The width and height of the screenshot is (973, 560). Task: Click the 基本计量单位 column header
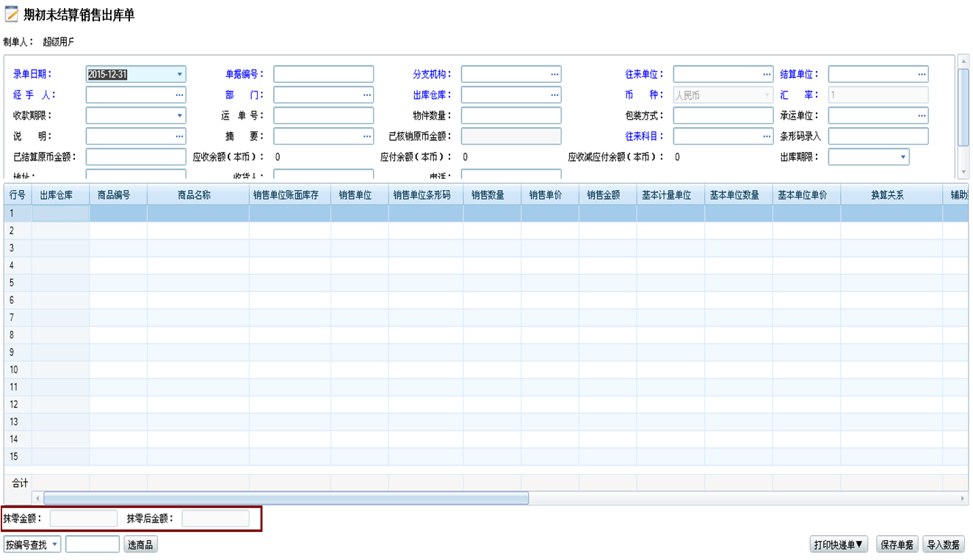[670, 195]
